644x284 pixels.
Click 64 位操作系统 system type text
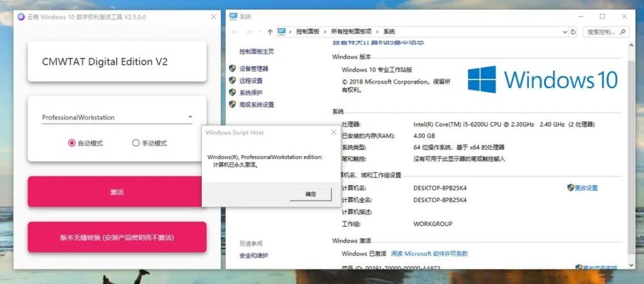[x=458, y=147]
